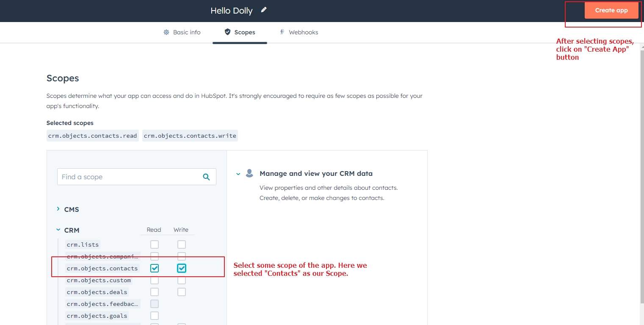The height and width of the screenshot is (325, 644).
Task: Collapse the CRM scope group
Action: [58, 230]
